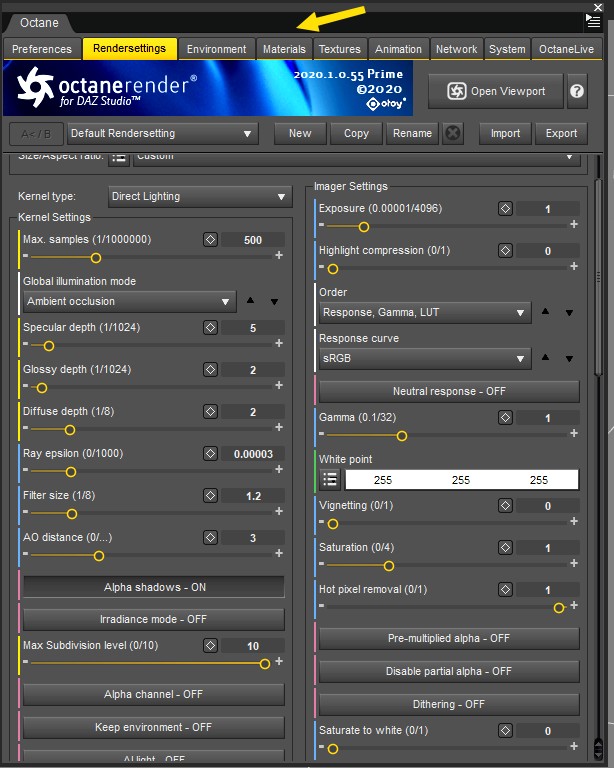Open the White point preset list icon
Viewport: 614px width, 768px height.
(x=330, y=480)
